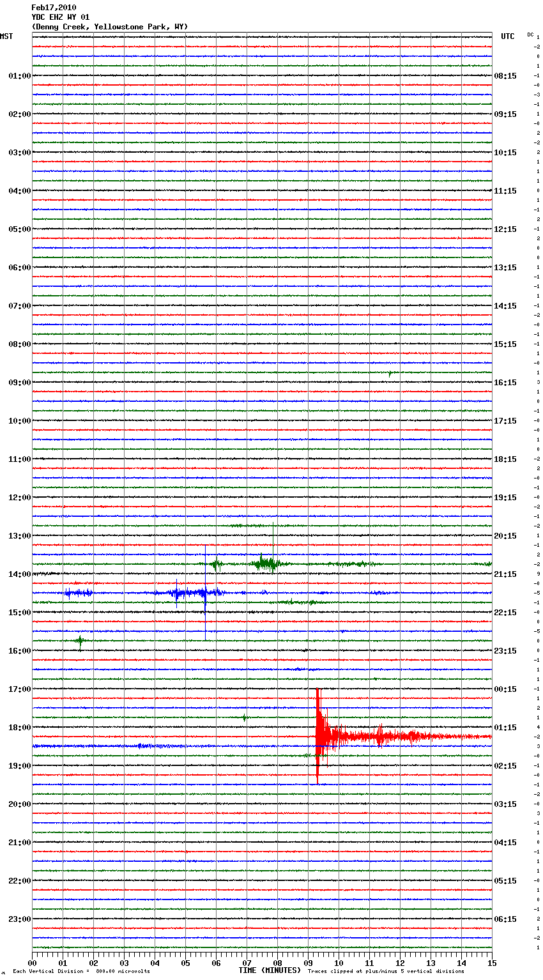The height and width of the screenshot is (980, 543).
Task: Select the 08:00 MST time label
Action: 20,344
